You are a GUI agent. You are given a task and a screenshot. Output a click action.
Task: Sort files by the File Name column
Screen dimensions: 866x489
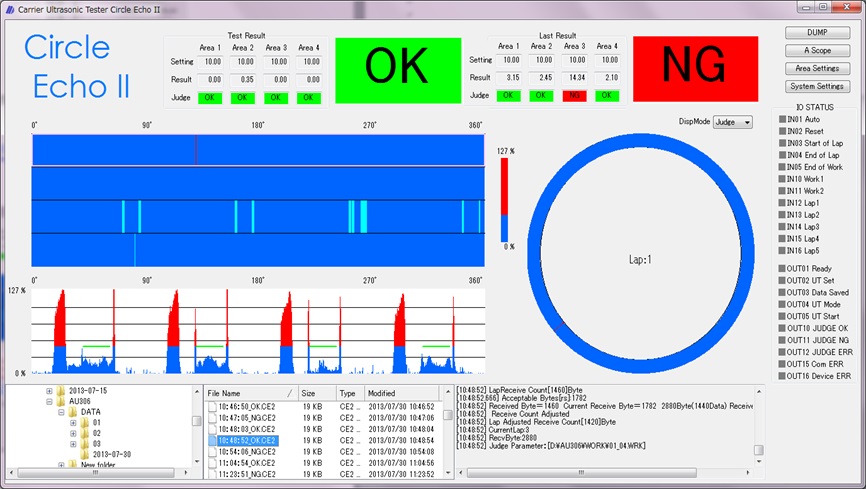click(251, 393)
